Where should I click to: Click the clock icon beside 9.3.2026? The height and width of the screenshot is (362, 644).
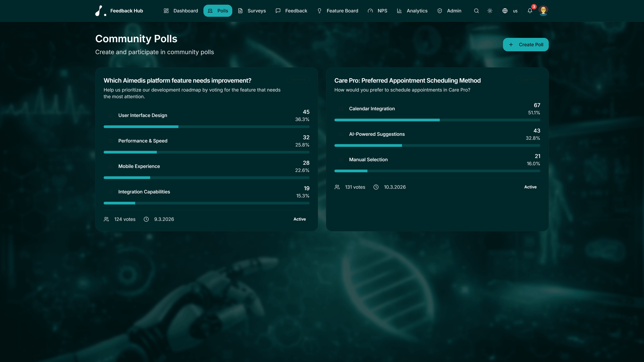point(146,219)
